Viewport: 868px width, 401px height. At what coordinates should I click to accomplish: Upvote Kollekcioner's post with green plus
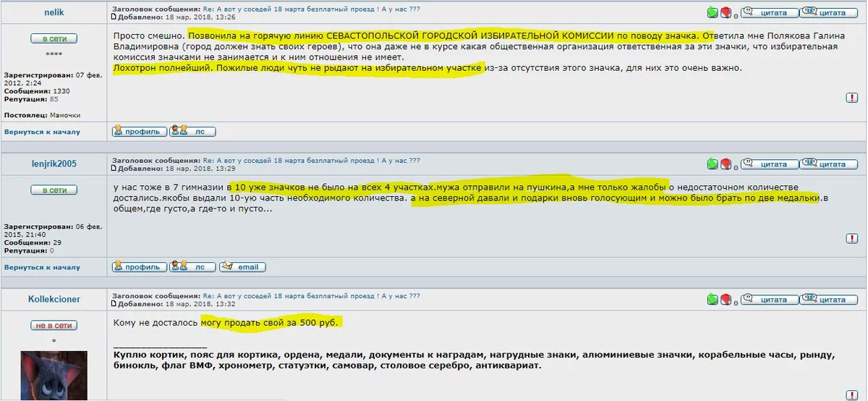[712, 299]
